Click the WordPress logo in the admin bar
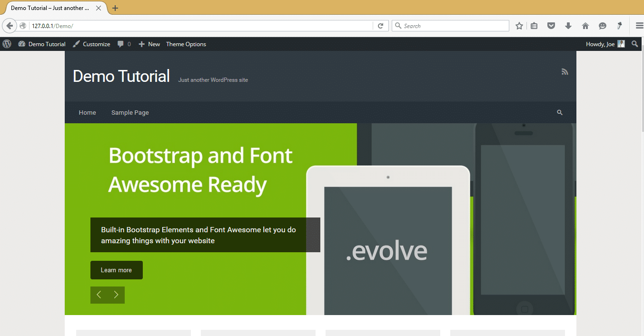Image resolution: width=644 pixels, height=336 pixels. 7,44
